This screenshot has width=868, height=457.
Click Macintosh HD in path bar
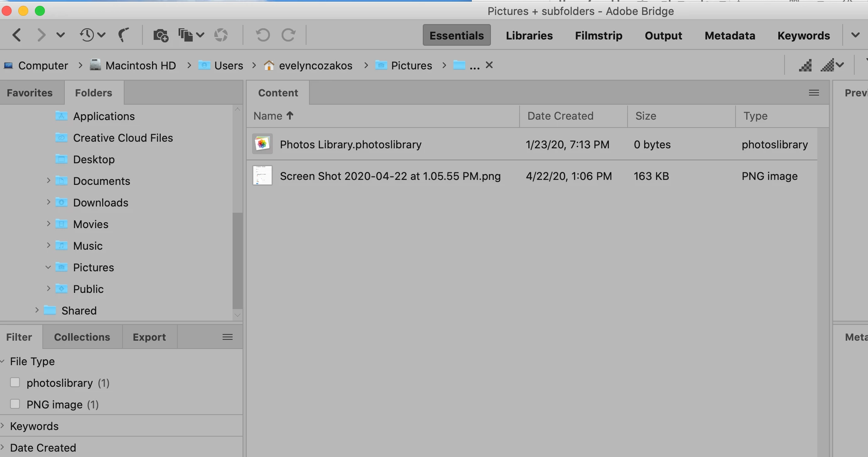(x=140, y=65)
